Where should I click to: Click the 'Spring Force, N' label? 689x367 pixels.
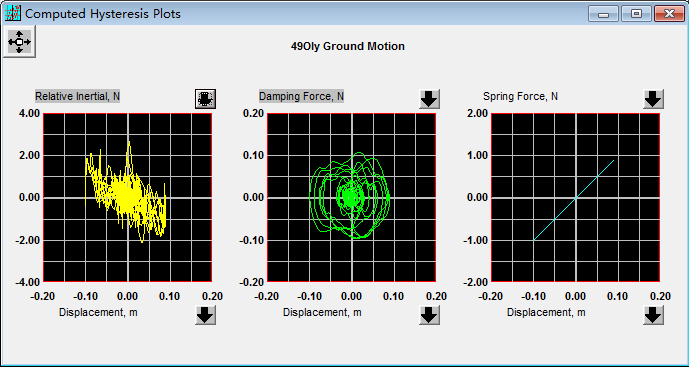pos(520,96)
